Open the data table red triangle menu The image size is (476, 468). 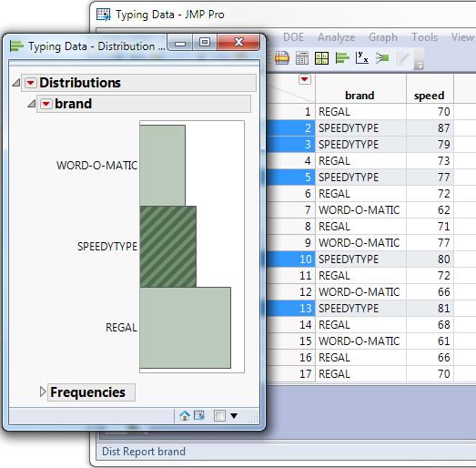305,79
